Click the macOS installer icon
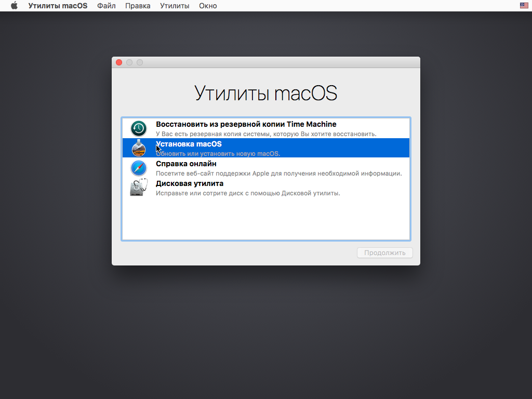Image resolution: width=532 pixels, height=399 pixels. (139, 148)
